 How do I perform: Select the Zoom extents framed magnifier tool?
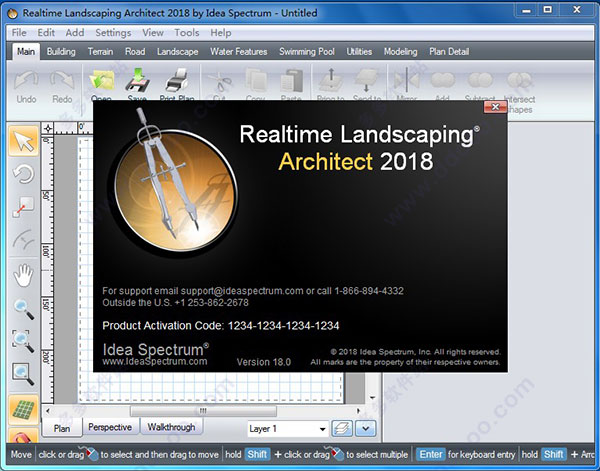[x=23, y=374]
